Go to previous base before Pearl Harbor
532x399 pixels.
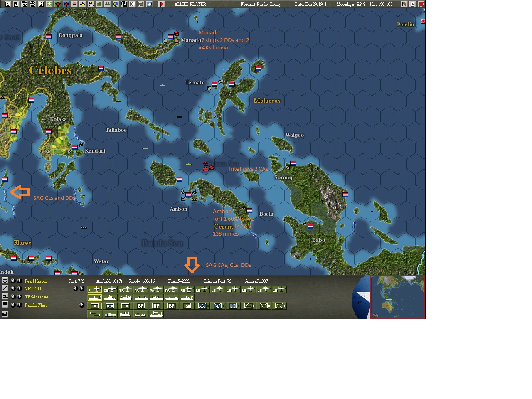(x=12, y=281)
